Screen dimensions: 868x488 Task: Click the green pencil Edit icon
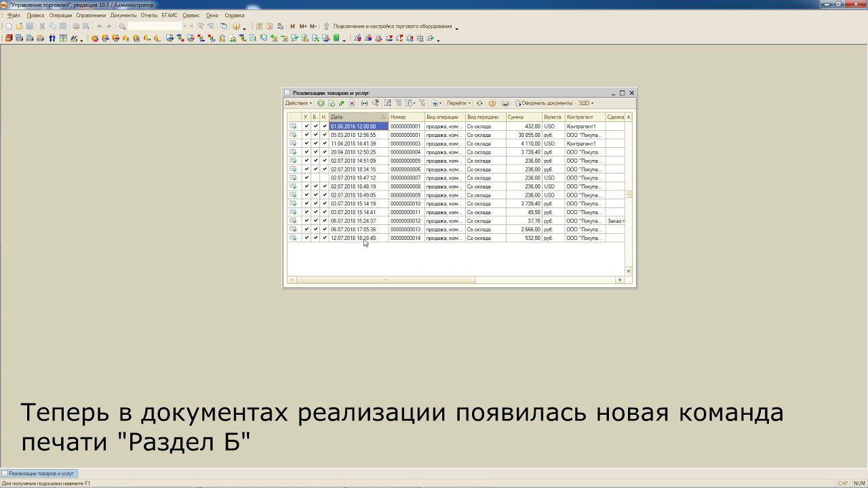tap(341, 103)
